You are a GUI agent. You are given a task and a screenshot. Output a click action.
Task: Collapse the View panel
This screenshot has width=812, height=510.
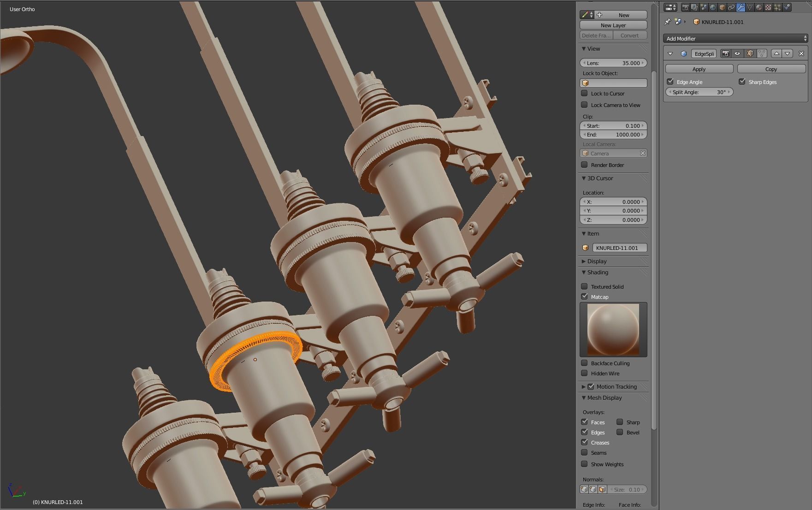coord(584,49)
